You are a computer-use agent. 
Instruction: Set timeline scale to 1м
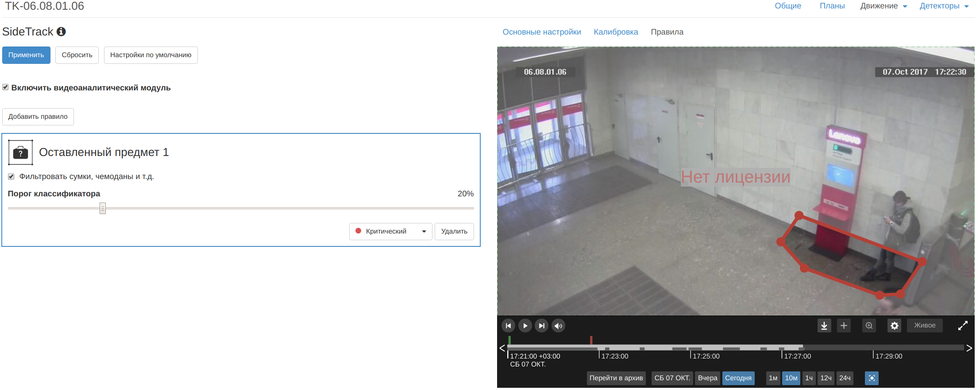coord(773,378)
